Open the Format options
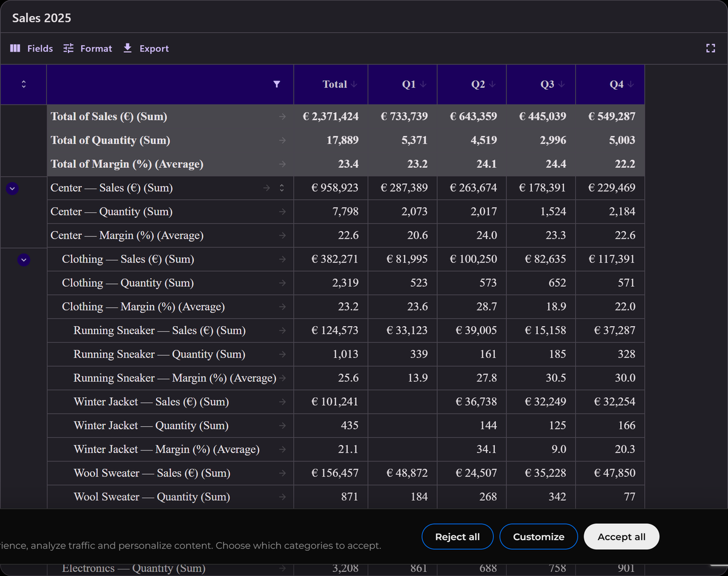Viewport: 728px width, 576px height. 88,49
